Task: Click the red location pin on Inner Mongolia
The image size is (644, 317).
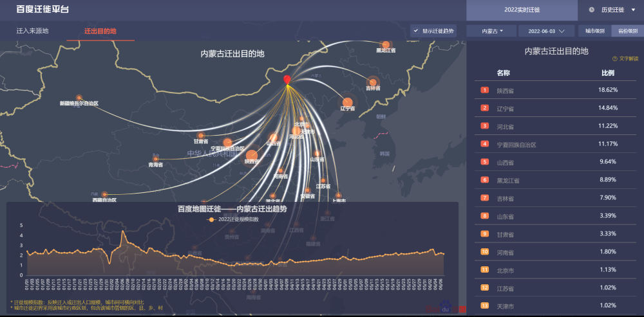Action: coord(287,80)
